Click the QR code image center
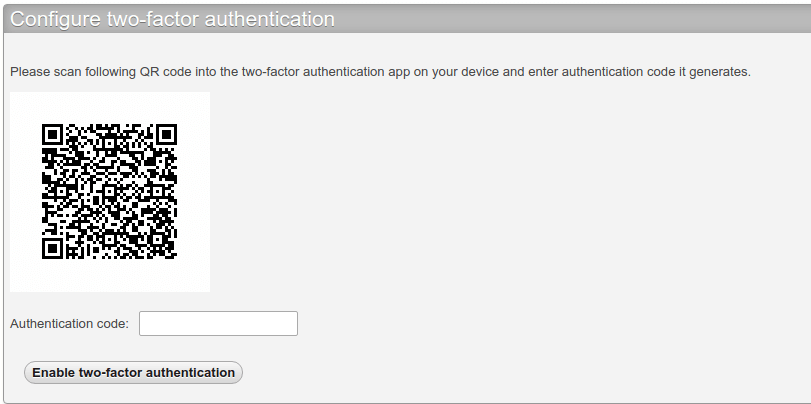811x404 pixels. 110,191
